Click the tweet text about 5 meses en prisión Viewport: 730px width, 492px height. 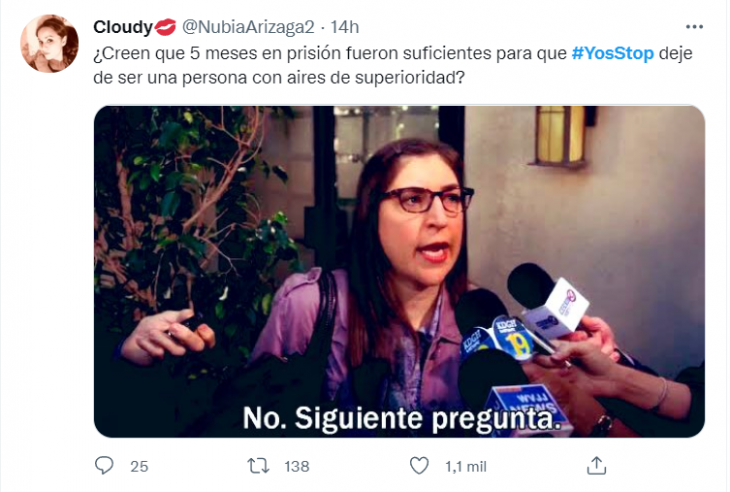point(392,65)
